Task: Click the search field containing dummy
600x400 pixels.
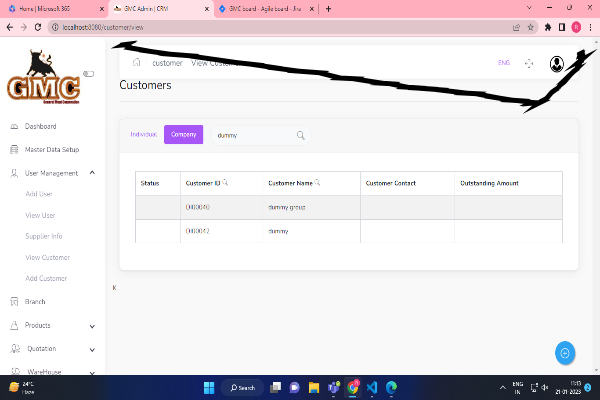Action: click(250, 135)
